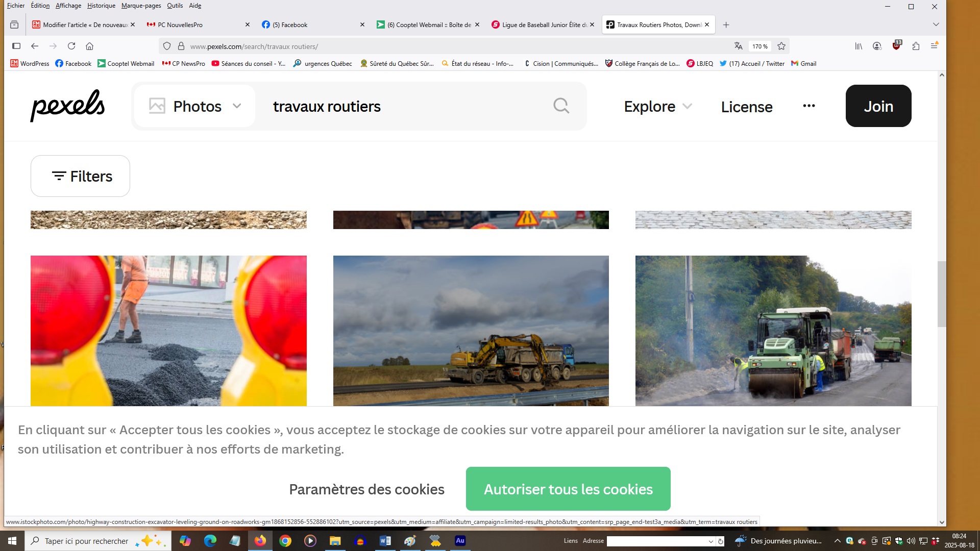This screenshot has width=980, height=551.
Task: Bookmark this page with star icon
Action: tap(781, 46)
